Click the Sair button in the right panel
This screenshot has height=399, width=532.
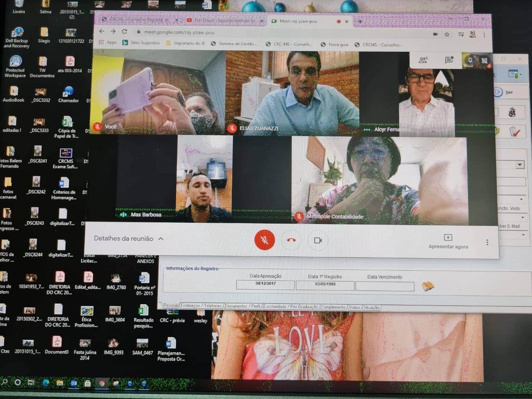(504, 92)
